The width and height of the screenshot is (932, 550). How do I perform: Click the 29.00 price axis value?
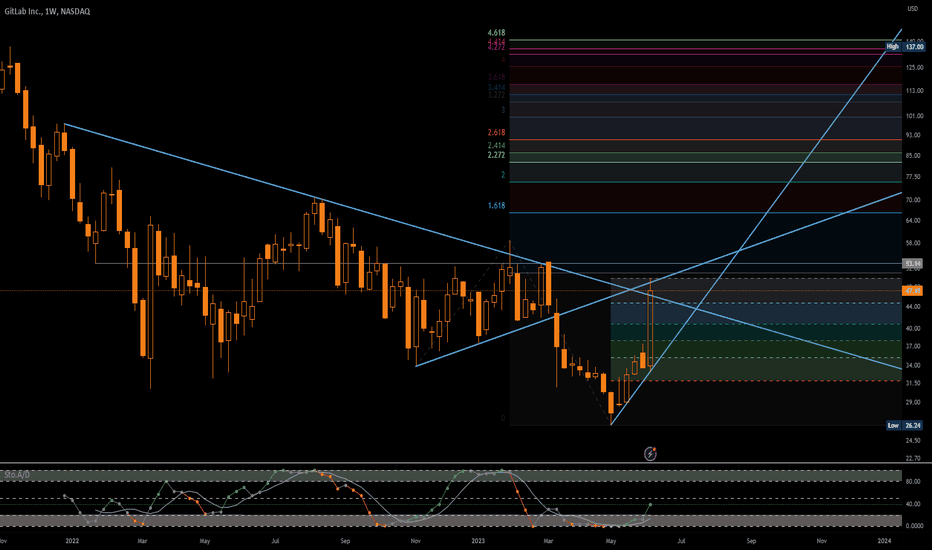point(914,403)
